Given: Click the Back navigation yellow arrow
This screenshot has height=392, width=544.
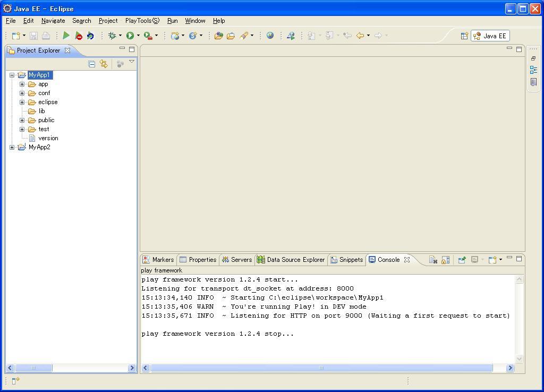Looking at the screenshot, I should pyautogui.click(x=360, y=36).
